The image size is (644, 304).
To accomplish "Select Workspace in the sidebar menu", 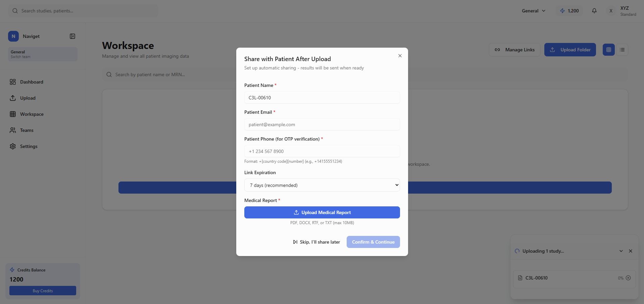I will (x=32, y=114).
